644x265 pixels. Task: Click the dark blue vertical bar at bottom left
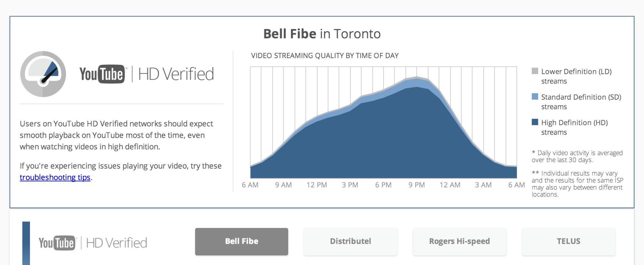[26, 243]
